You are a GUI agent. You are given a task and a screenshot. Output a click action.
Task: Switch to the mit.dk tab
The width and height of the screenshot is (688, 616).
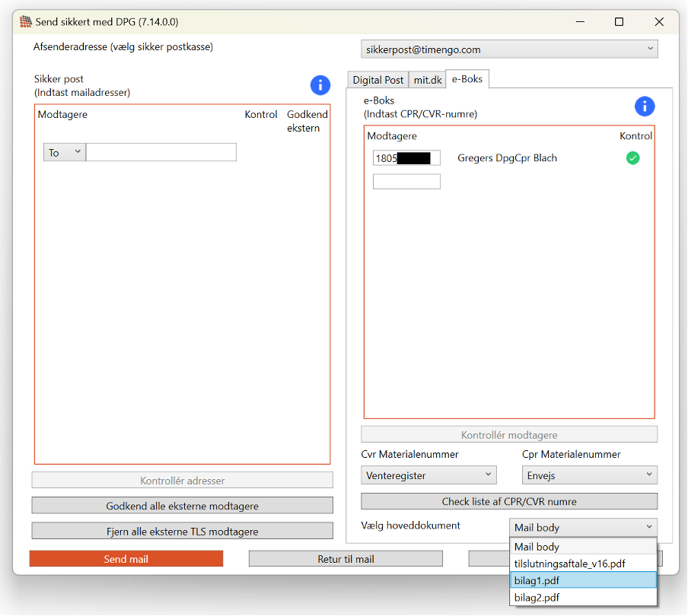[x=427, y=80]
